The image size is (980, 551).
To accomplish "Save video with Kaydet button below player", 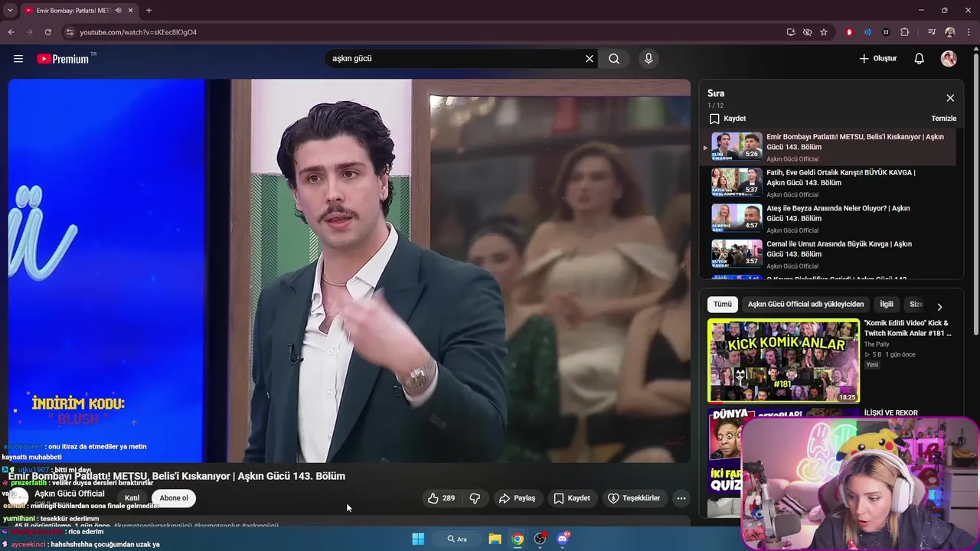I will pyautogui.click(x=572, y=498).
